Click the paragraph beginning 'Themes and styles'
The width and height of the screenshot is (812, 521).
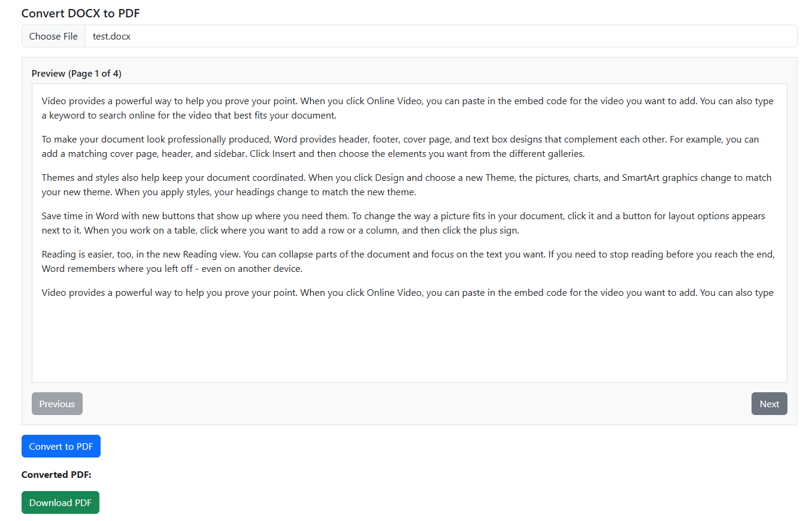click(x=407, y=184)
